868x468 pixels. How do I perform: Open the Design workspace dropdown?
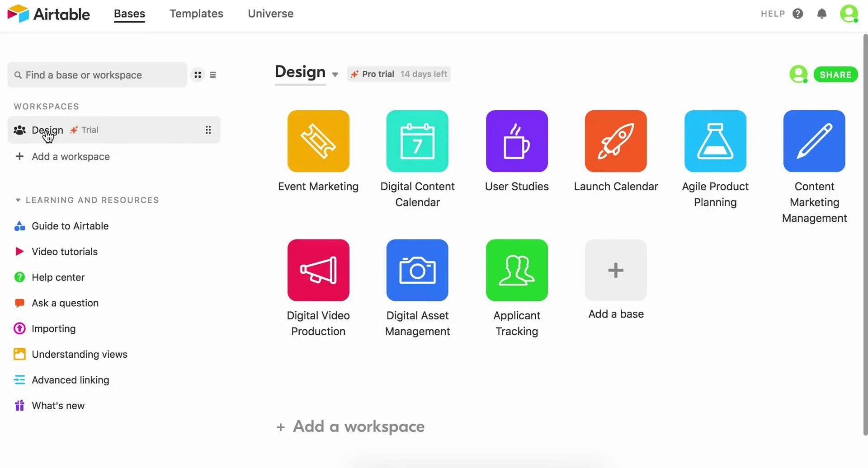(335, 74)
